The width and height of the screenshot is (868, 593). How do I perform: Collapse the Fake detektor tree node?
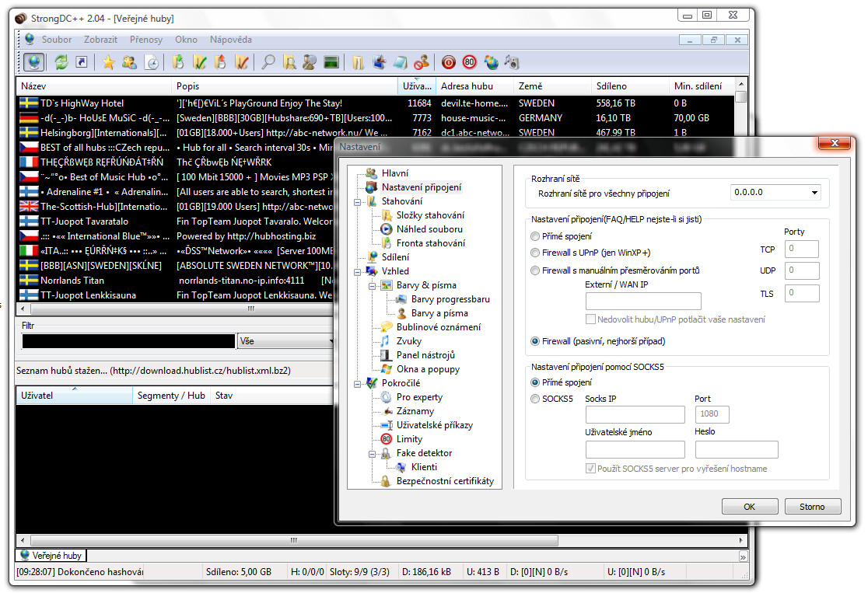click(373, 454)
